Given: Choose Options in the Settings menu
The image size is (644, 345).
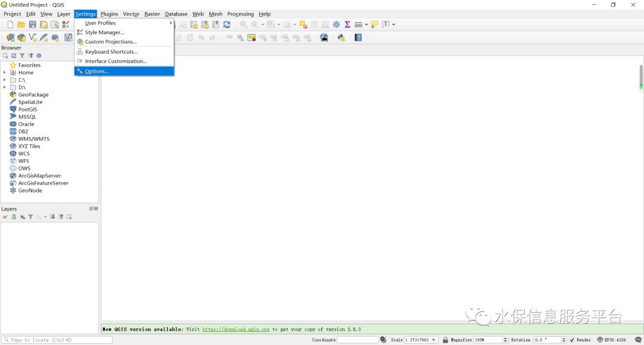Looking at the screenshot, I should [124, 72].
